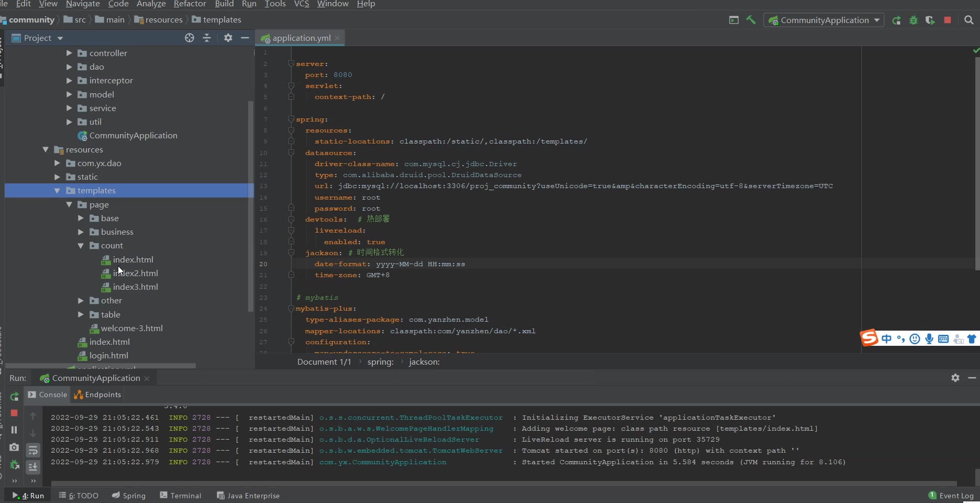The width and height of the screenshot is (980, 503).
Task: Open CommunityApplication run configuration dropdown
Action: [824, 20]
